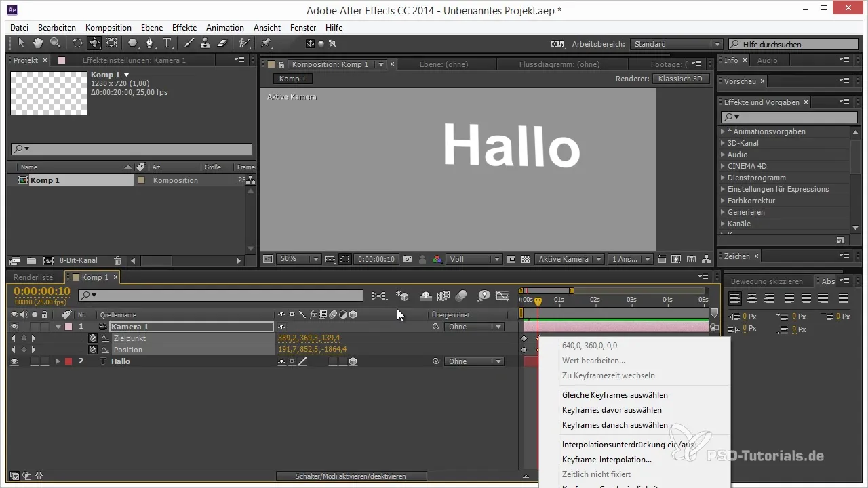Collapse the Kamera 1 layer triangle
Screen dimensions: 868x488
58,327
